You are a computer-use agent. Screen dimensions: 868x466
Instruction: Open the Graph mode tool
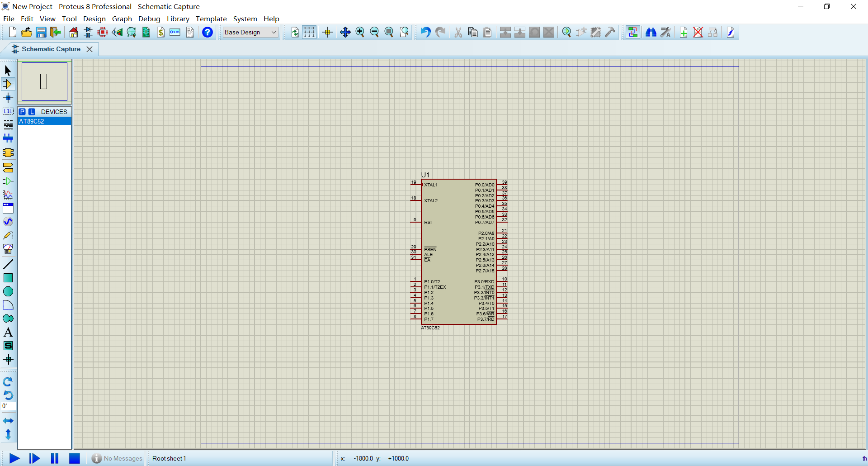click(x=8, y=195)
